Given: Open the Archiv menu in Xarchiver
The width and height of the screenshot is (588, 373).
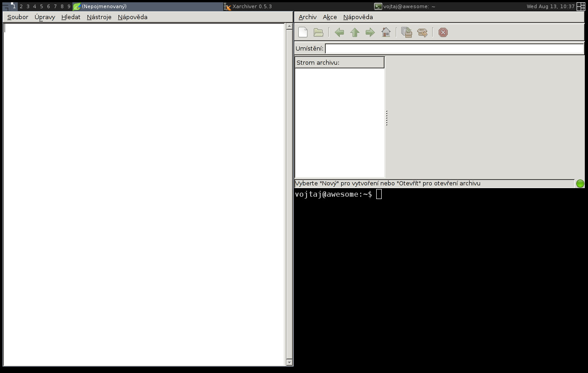Looking at the screenshot, I should point(307,17).
